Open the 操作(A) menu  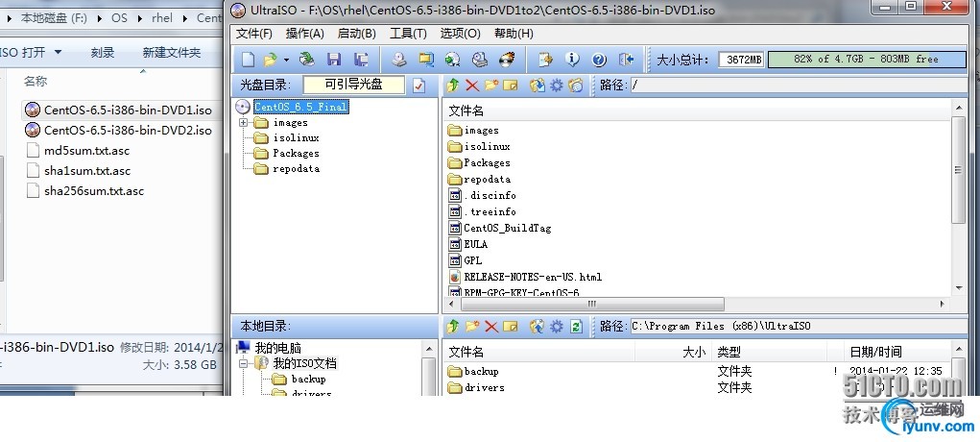[305, 34]
